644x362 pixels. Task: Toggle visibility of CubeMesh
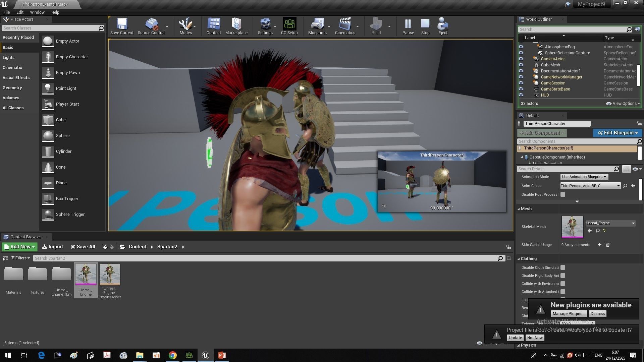click(521, 65)
